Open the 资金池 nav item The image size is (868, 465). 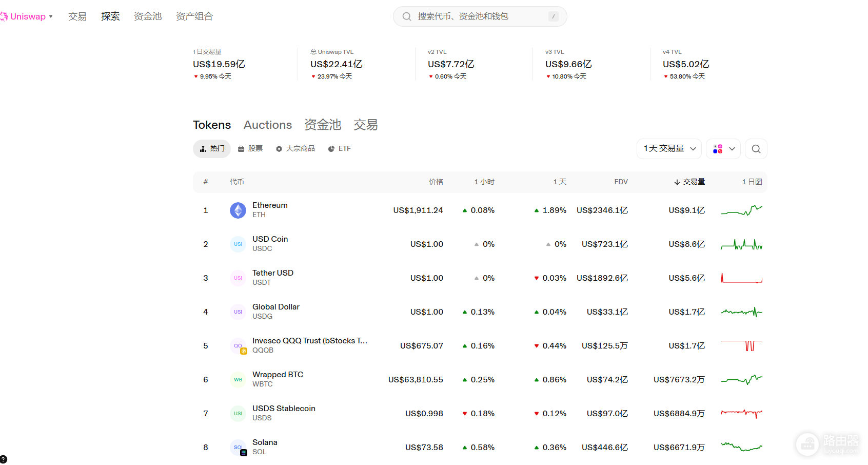(148, 16)
